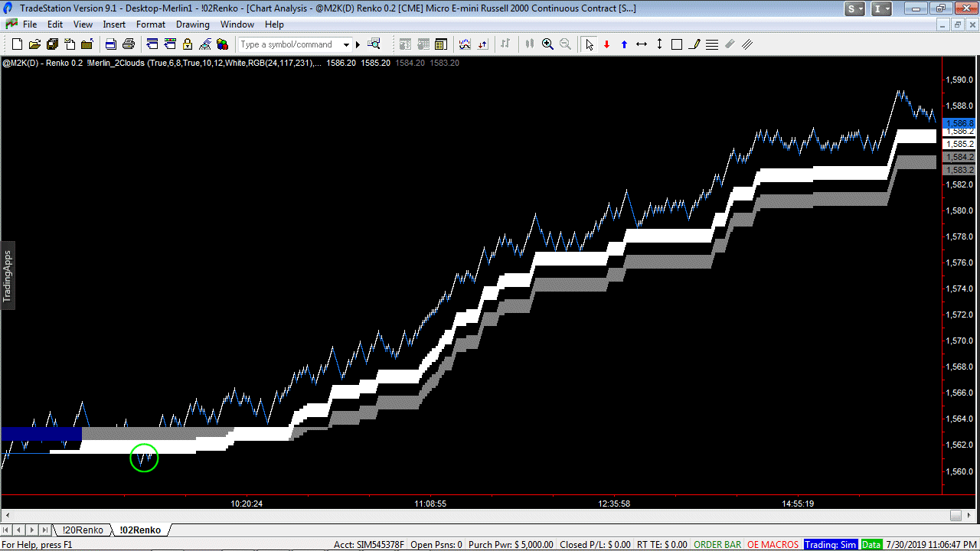Select the parallel lines drawing tool
980x551 pixels.
click(747, 44)
